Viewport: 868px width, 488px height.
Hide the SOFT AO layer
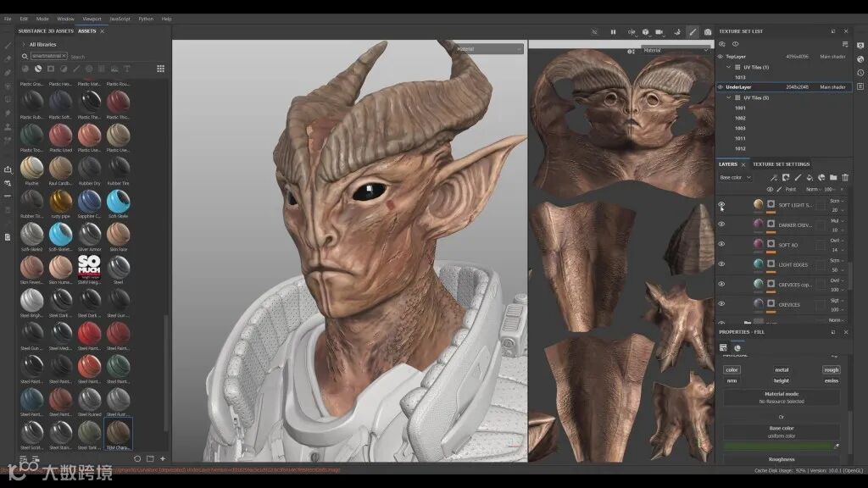coord(721,244)
